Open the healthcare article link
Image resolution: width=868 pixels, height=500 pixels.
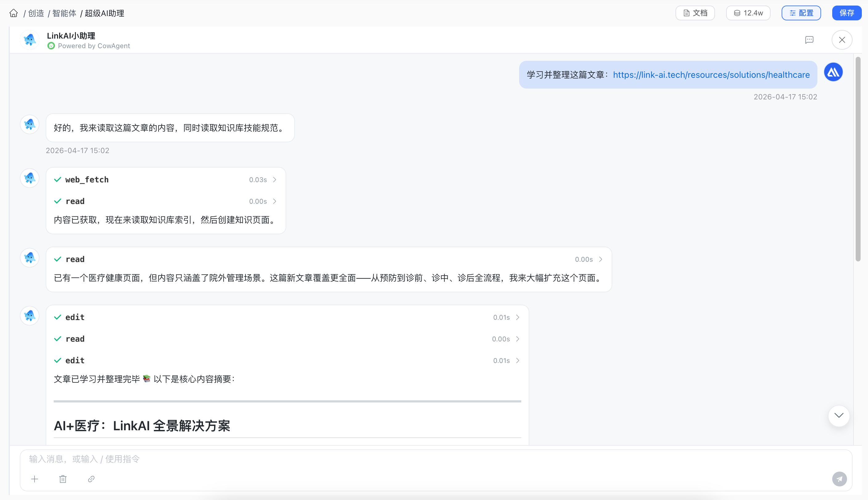[711, 75]
